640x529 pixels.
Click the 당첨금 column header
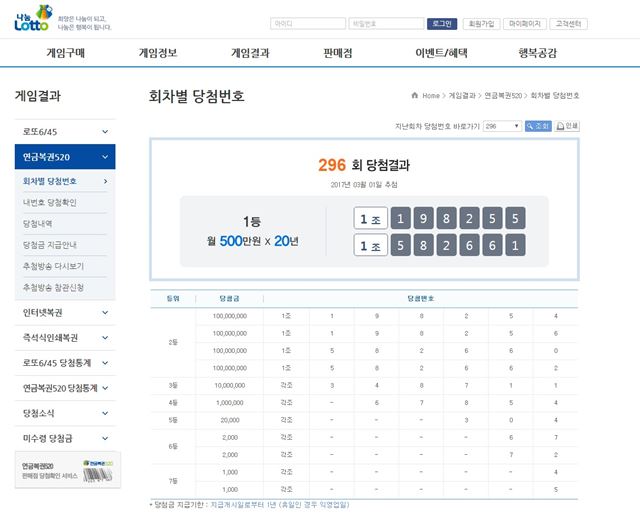pyautogui.click(x=229, y=298)
